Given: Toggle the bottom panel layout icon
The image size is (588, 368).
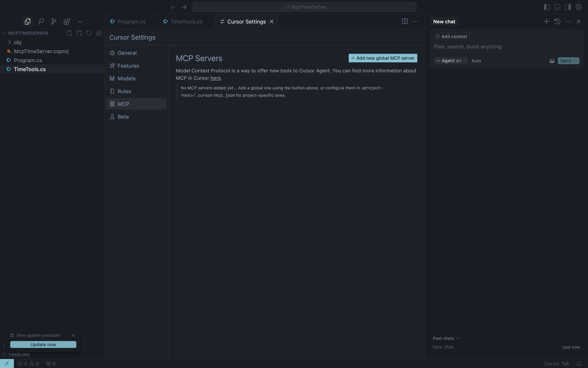Looking at the screenshot, I should click(557, 7).
